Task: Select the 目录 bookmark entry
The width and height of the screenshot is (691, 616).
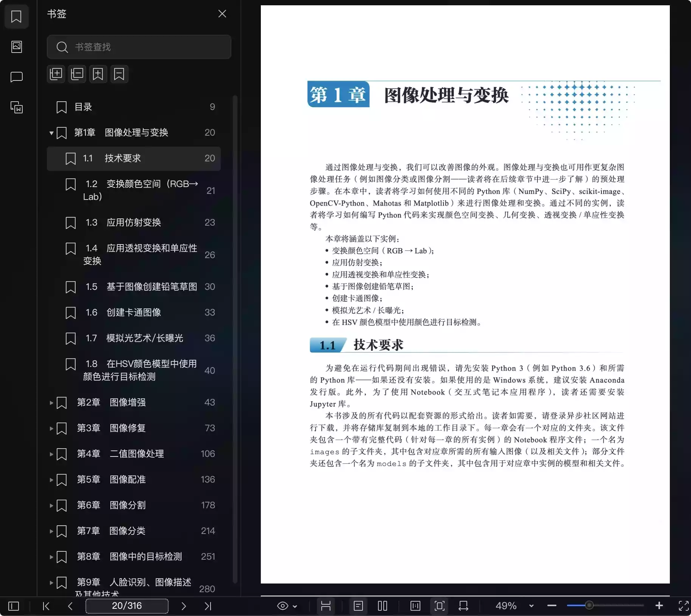Action: click(83, 107)
